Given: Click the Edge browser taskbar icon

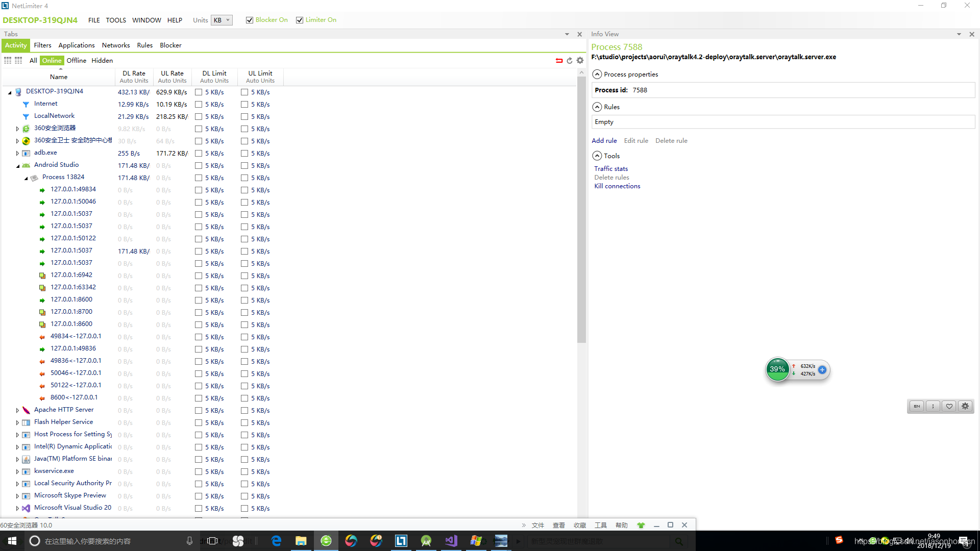Looking at the screenshot, I should [276, 541].
